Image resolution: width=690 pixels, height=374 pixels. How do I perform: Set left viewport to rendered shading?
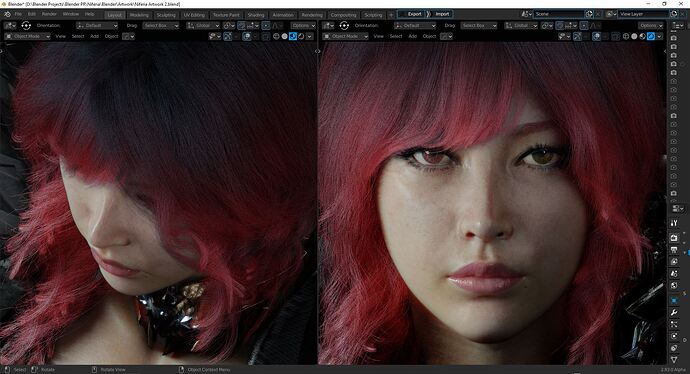click(301, 37)
